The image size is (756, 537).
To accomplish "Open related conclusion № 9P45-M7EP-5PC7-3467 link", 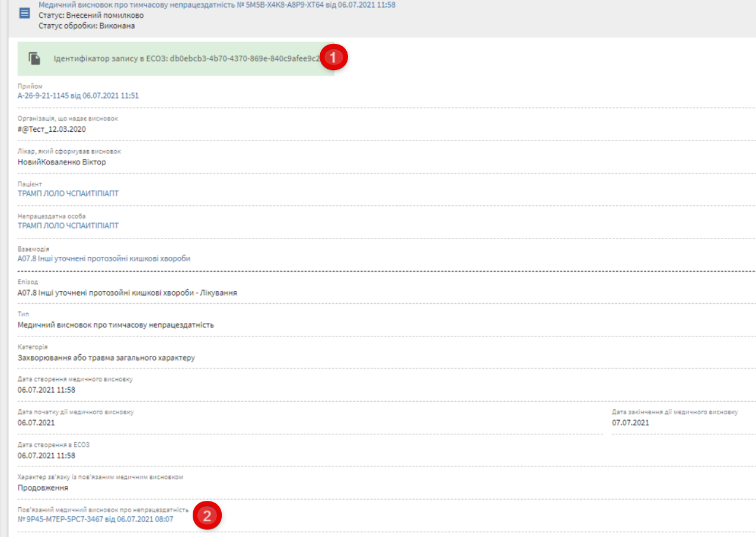I will pos(95,519).
